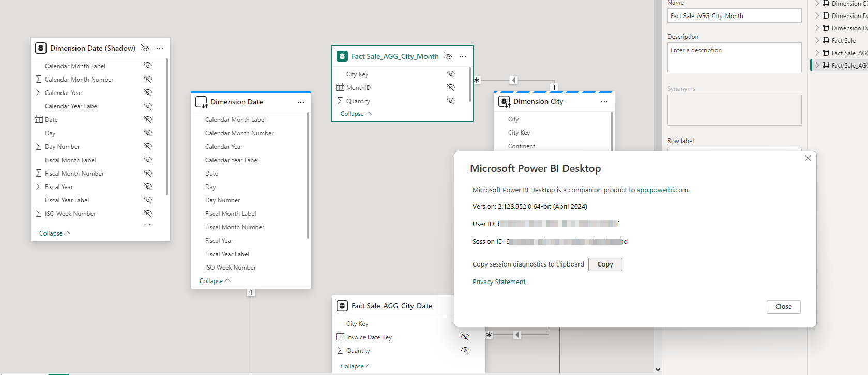
Task: Expand the Dimension Ci table in data pane
Action: point(817,3)
